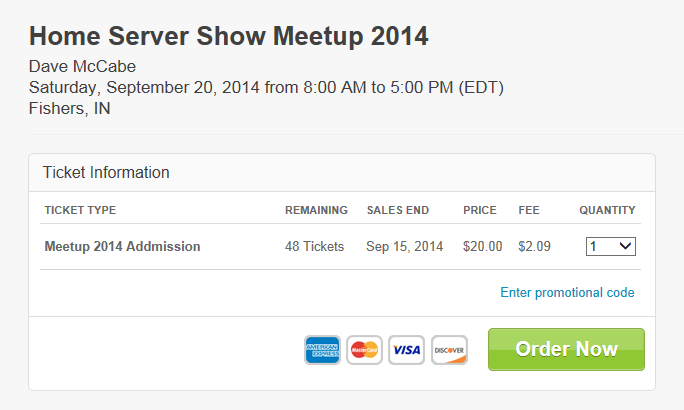684x410 pixels.
Task: Click the event date and time line
Action: (x=266, y=87)
